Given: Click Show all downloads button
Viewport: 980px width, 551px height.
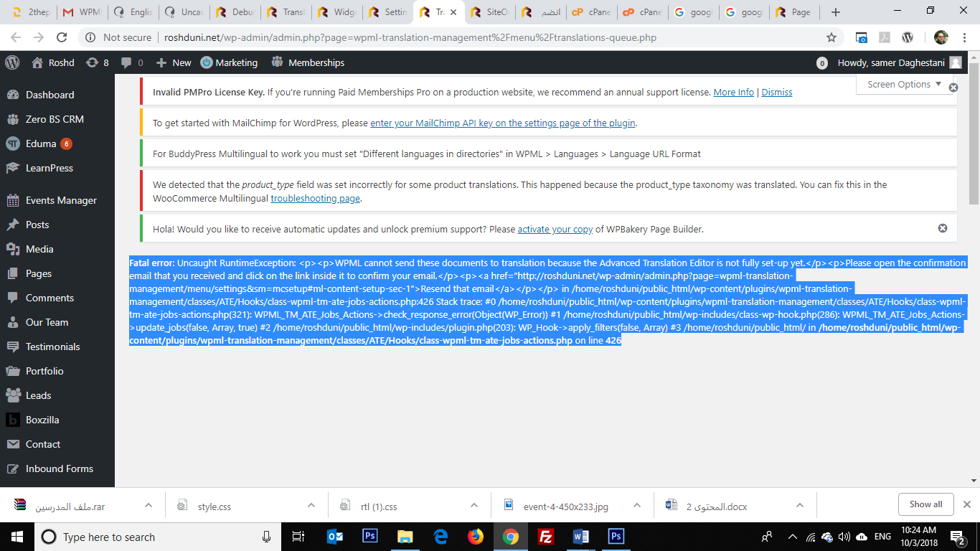Looking at the screenshot, I should (x=925, y=504).
